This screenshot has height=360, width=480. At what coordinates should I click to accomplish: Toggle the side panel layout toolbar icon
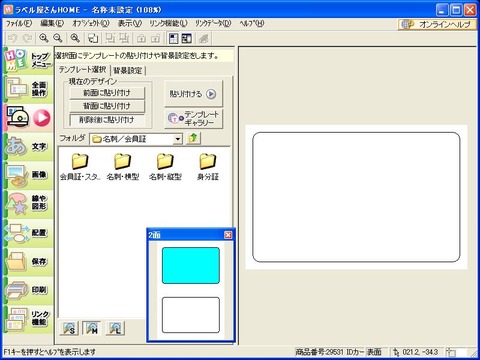[173, 38]
